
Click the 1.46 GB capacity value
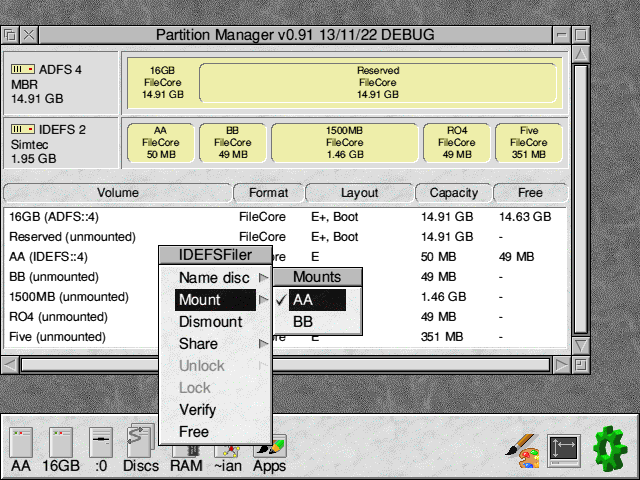(443, 297)
